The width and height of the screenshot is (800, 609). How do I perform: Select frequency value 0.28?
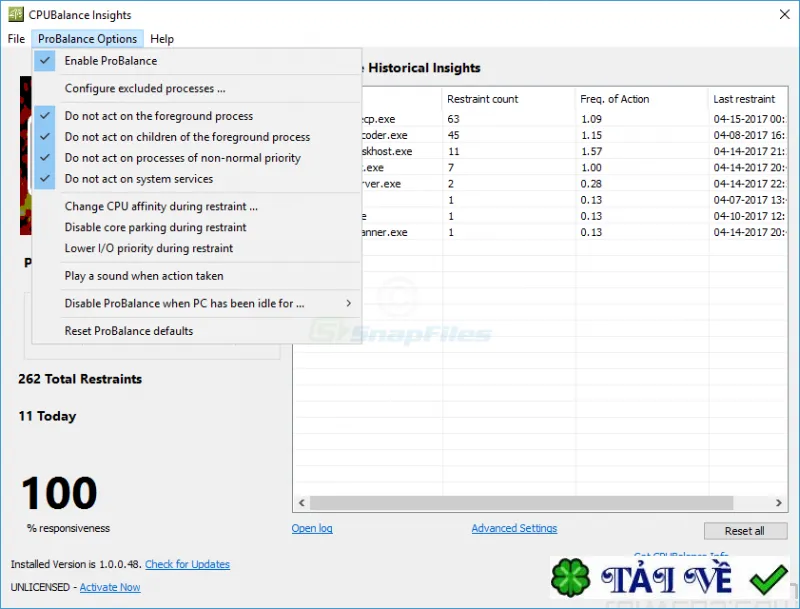[591, 184]
